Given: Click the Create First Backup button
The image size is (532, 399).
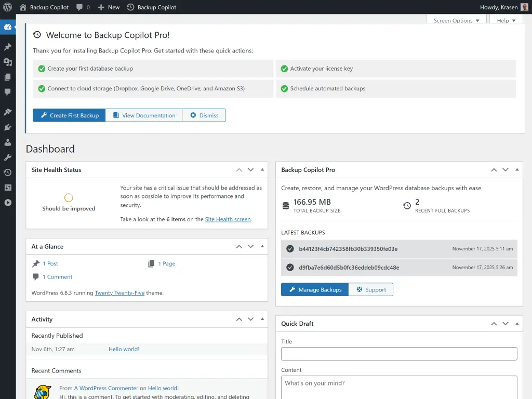Looking at the screenshot, I should click(x=69, y=115).
